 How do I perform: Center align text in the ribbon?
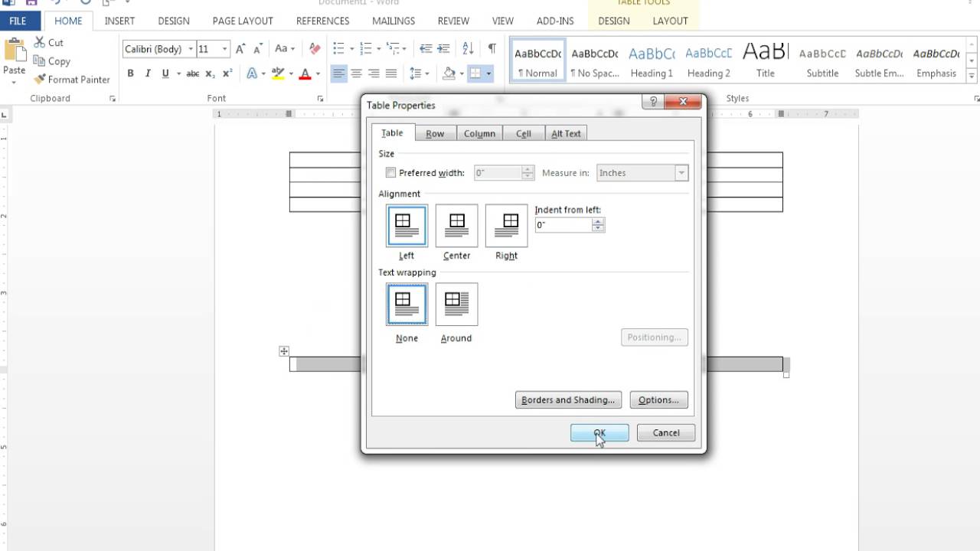tap(356, 73)
